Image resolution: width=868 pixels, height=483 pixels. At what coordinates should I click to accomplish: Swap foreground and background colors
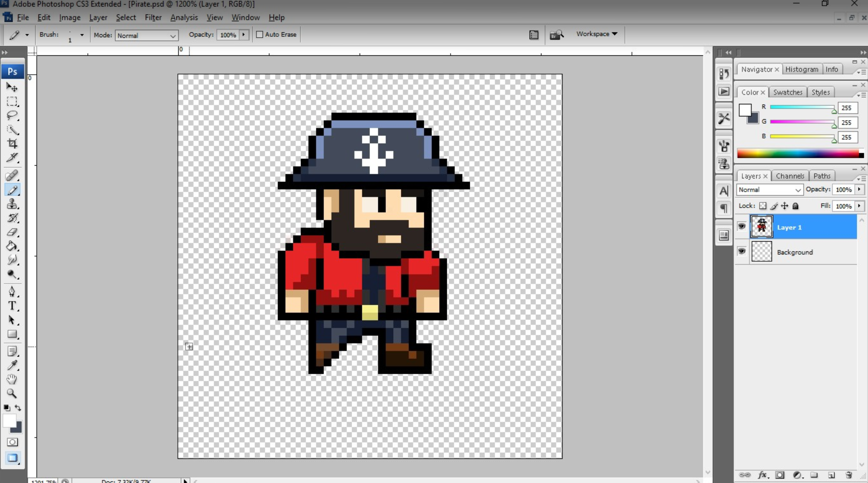(18, 408)
